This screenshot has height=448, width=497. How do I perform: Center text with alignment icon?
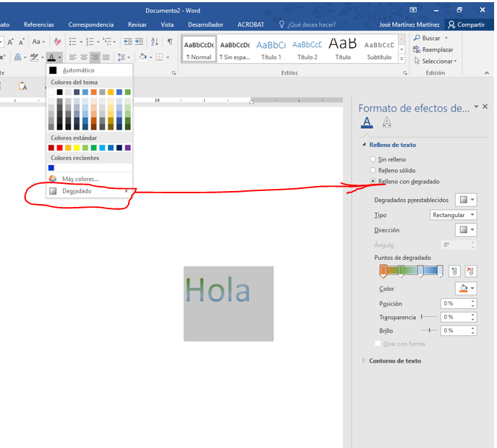[x=84, y=57]
